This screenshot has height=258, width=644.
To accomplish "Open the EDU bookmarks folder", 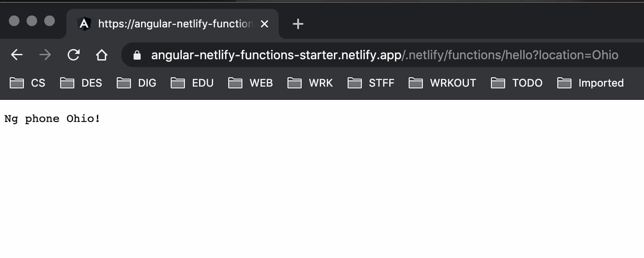I will tap(192, 83).
